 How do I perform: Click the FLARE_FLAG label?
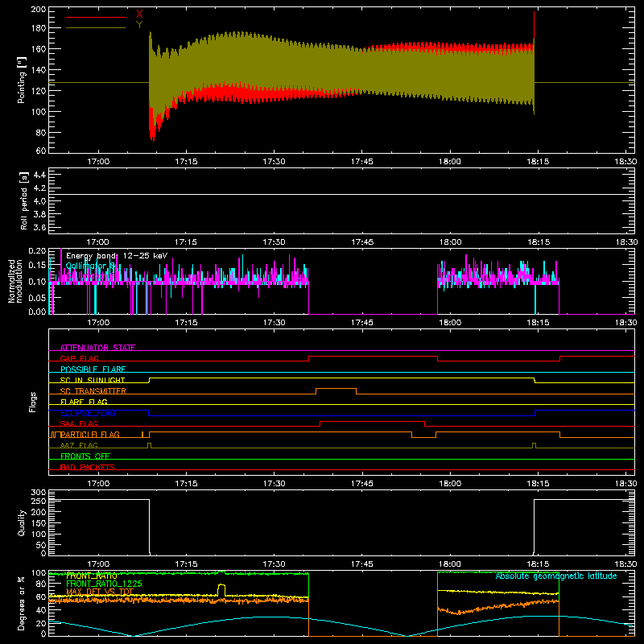(84, 402)
